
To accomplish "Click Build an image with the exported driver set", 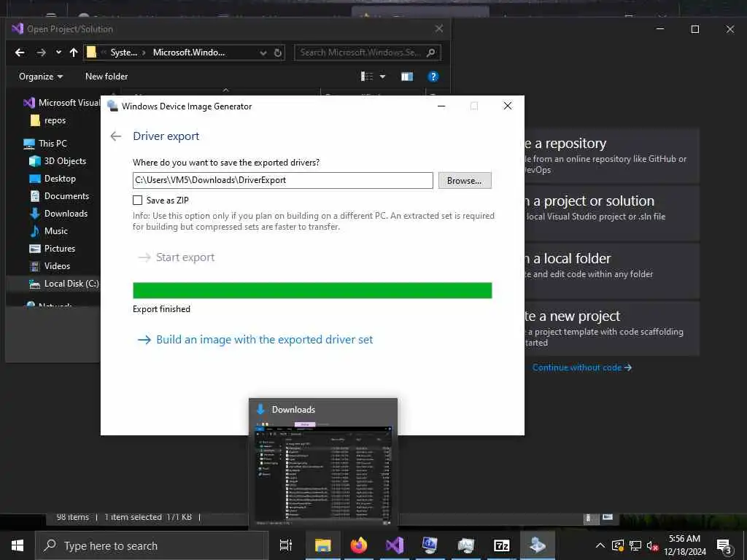I will [255, 340].
